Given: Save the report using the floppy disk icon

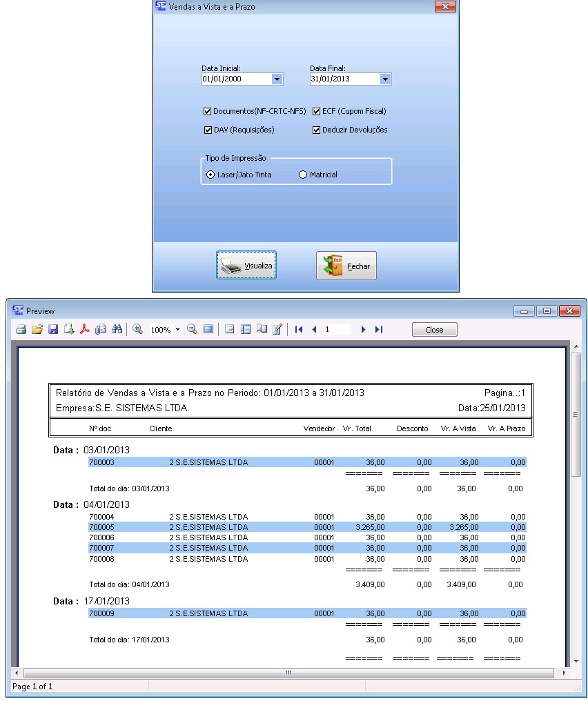Looking at the screenshot, I should click(x=53, y=330).
